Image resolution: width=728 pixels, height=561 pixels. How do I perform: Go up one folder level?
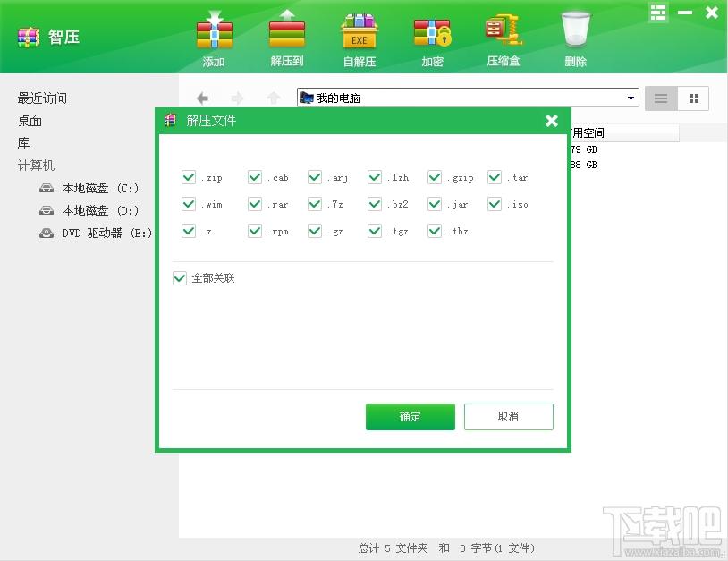tap(274, 98)
